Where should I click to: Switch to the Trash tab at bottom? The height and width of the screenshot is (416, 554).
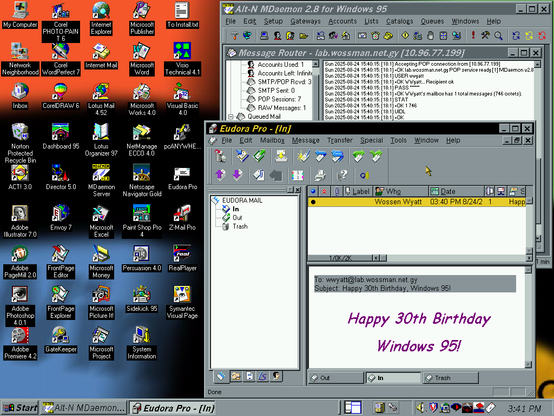point(450,378)
